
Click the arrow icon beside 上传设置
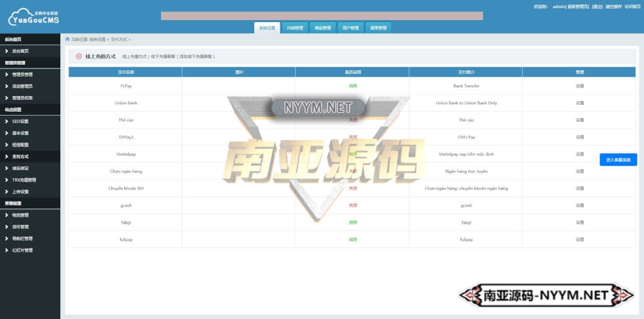pyautogui.click(x=6, y=192)
